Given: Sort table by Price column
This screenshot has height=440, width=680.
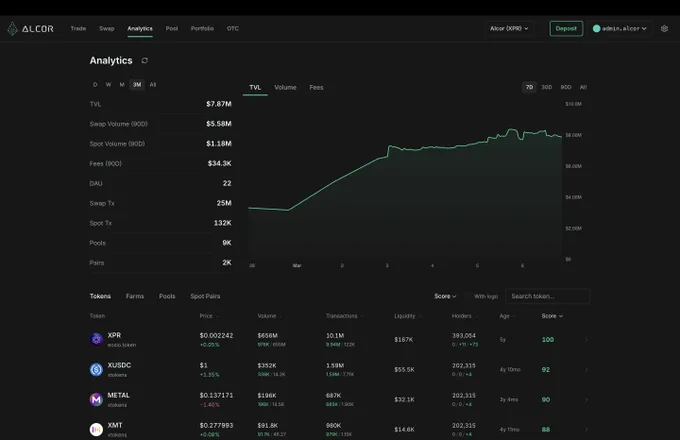Looking at the screenshot, I should click(x=209, y=316).
